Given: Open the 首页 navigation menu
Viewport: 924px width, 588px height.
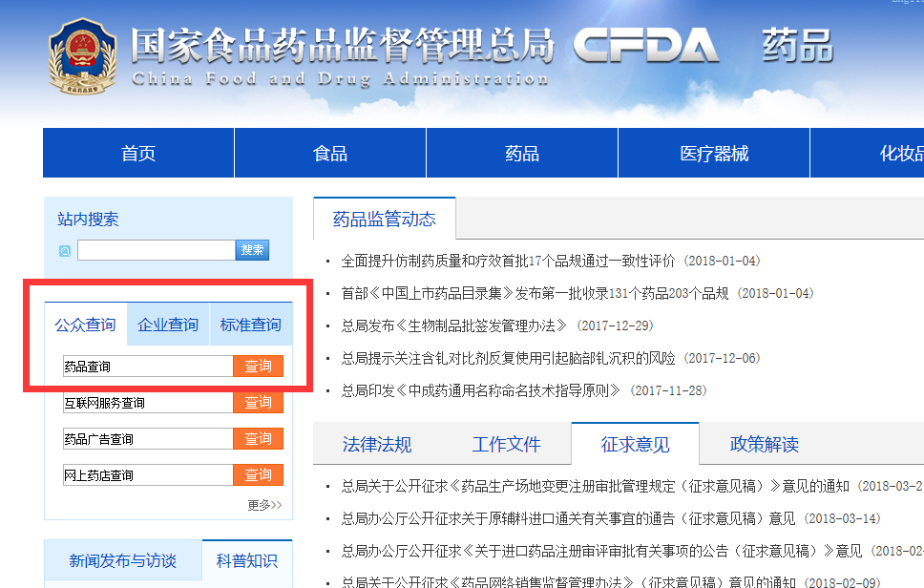Looking at the screenshot, I should point(138,153).
